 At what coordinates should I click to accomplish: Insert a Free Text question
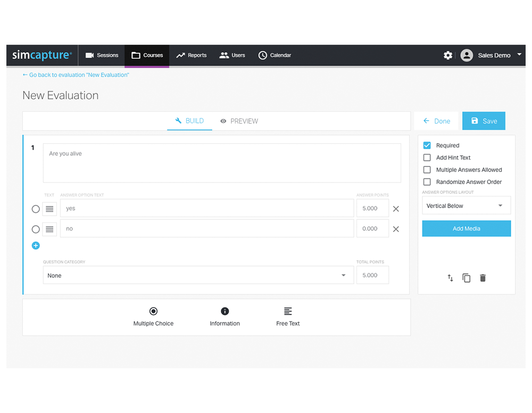(287, 317)
